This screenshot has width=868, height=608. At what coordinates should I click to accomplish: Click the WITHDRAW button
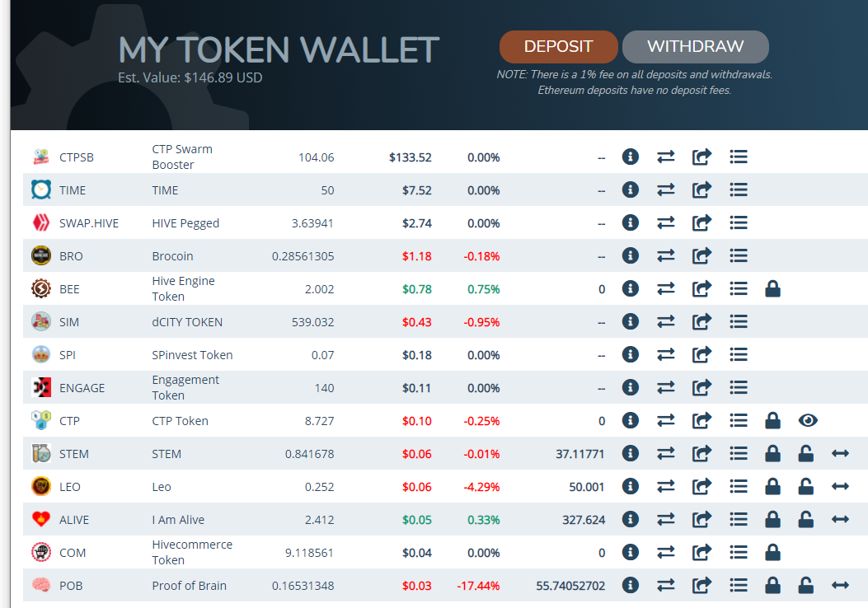tap(695, 46)
